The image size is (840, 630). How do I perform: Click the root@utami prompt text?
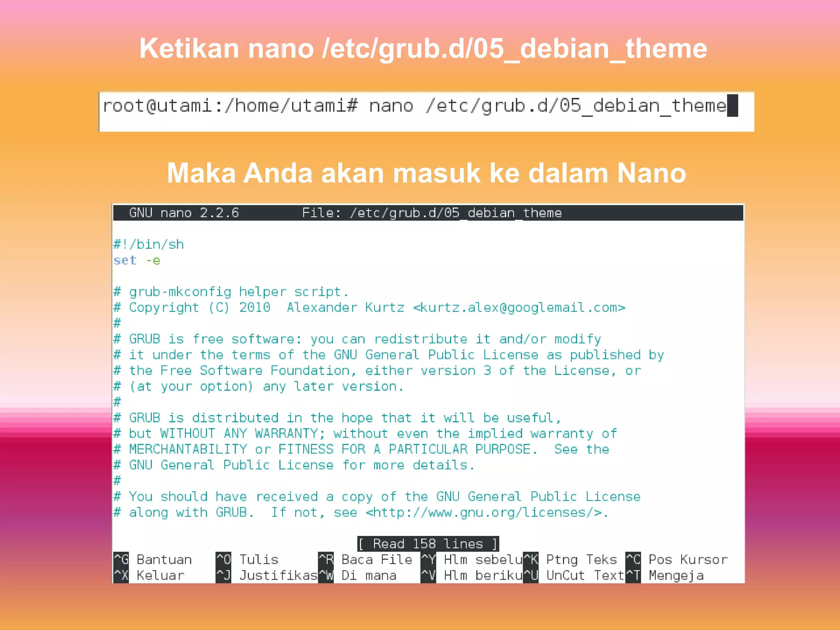tap(231, 106)
